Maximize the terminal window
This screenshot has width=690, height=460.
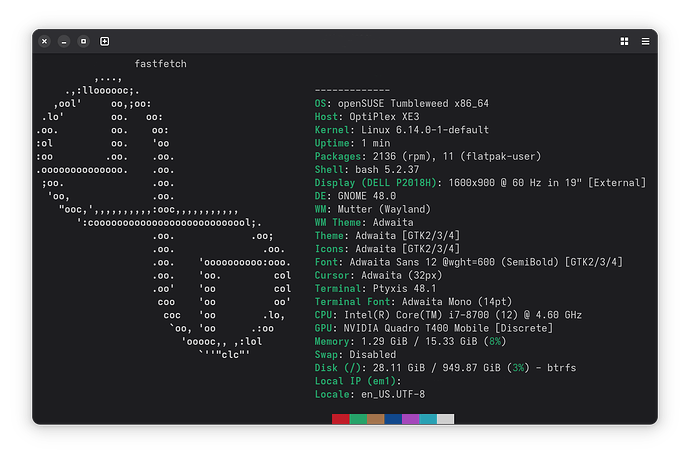83,41
